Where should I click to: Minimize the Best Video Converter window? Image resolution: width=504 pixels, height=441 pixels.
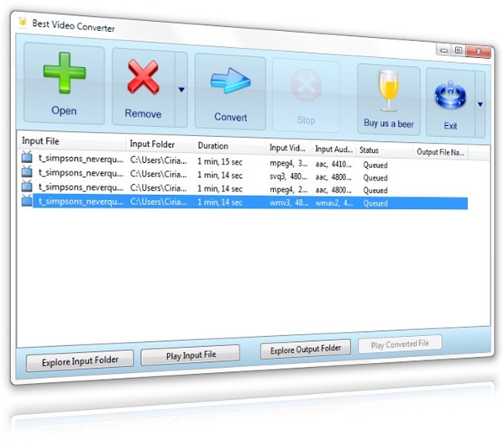pyautogui.click(x=444, y=50)
